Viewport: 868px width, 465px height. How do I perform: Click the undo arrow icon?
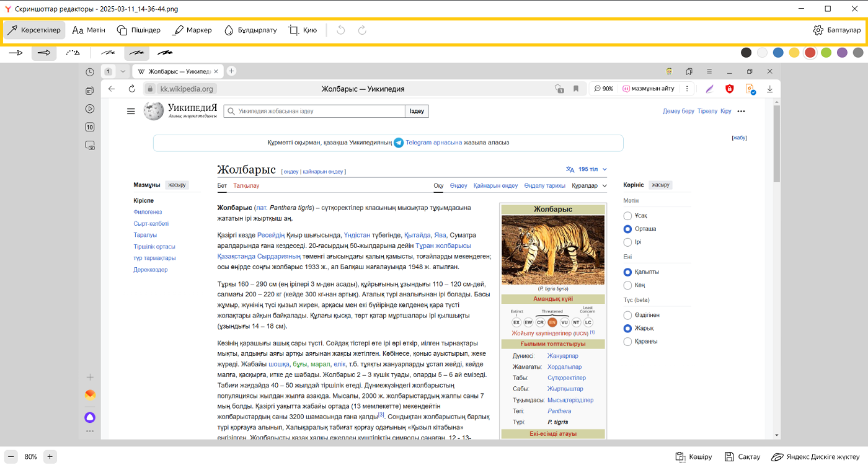tap(341, 30)
